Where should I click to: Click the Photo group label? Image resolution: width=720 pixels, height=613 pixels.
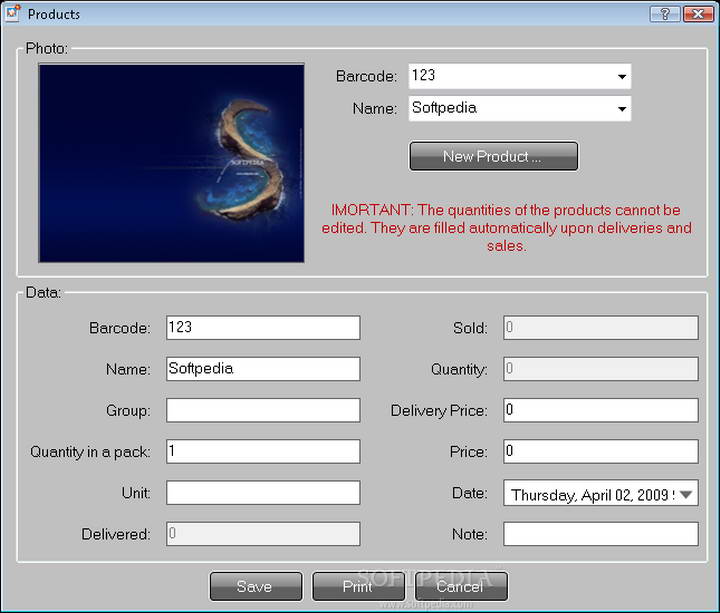click(46, 48)
